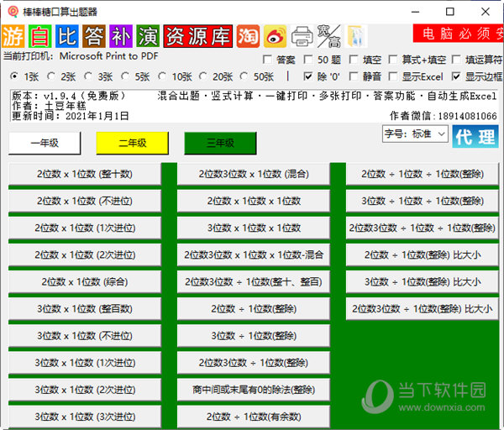Click the printer icon
Image resolution: width=504 pixels, height=430 pixels.
(302, 36)
